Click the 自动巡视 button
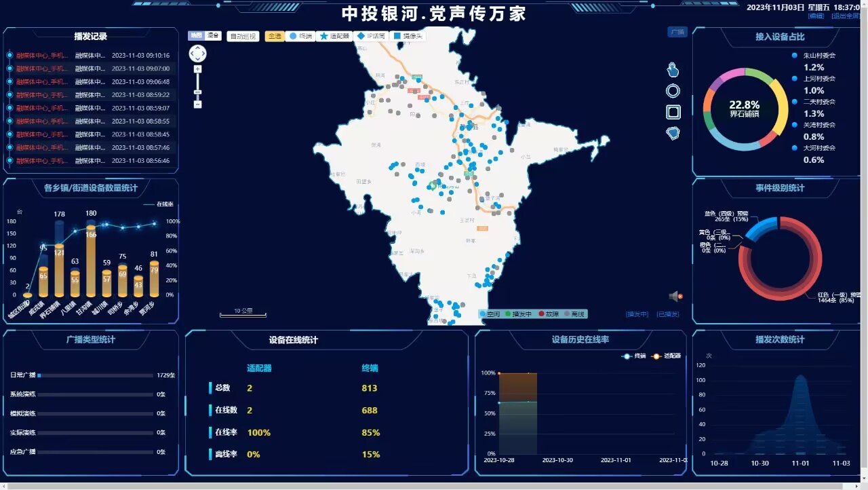Viewport: 868px width, 490px height. [243, 36]
